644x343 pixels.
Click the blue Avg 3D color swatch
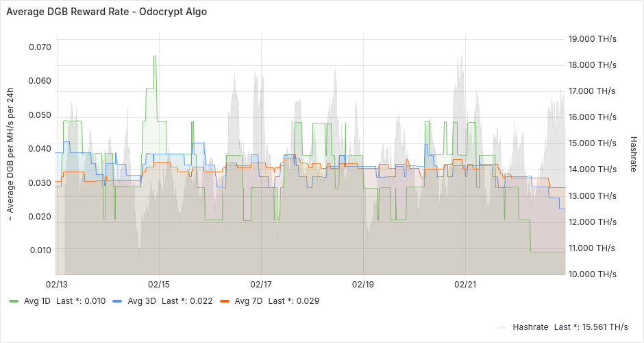click(117, 300)
